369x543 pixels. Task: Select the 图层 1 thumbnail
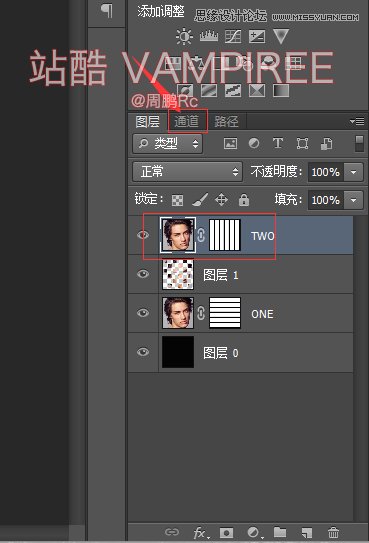(178, 274)
